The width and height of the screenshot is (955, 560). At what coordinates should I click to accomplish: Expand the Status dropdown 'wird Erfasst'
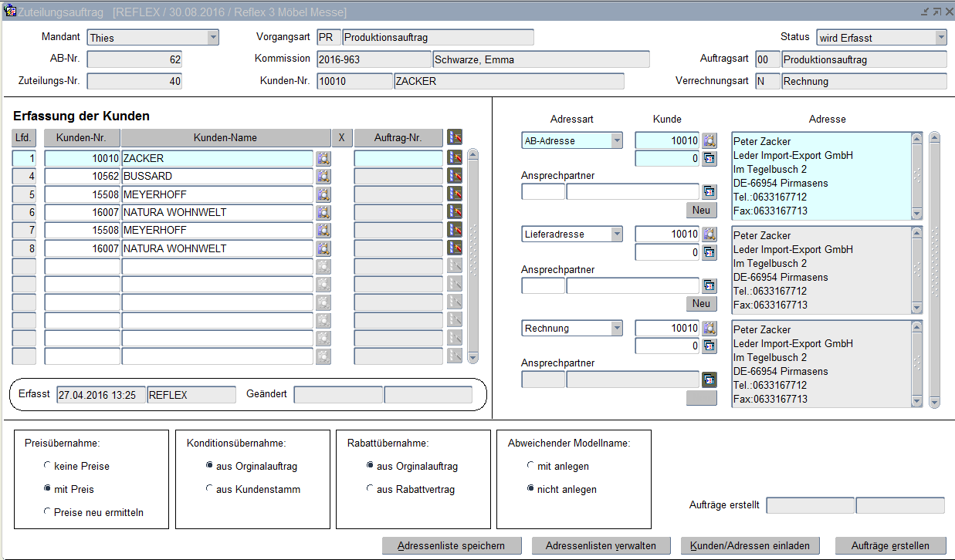coord(940,38)
